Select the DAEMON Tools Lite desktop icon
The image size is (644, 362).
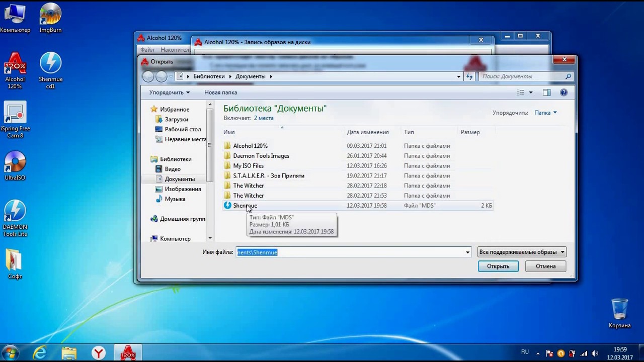(x=15, y=218)
